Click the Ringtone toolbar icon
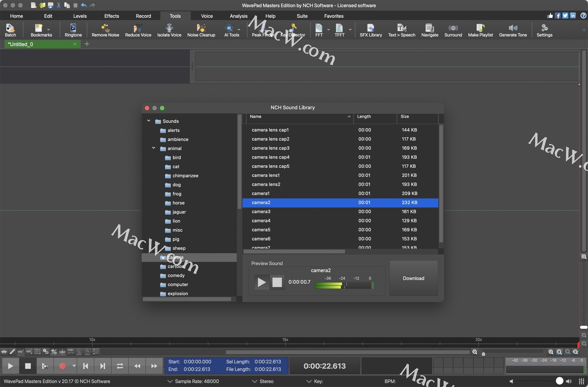The image size is (588, 387). pyautogui.click(x=73, y=30)
